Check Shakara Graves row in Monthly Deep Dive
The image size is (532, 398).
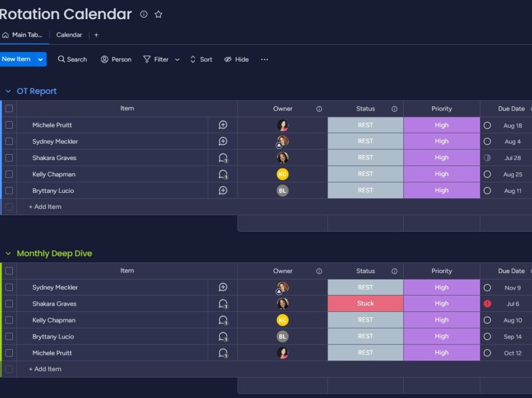coord(9,304)
